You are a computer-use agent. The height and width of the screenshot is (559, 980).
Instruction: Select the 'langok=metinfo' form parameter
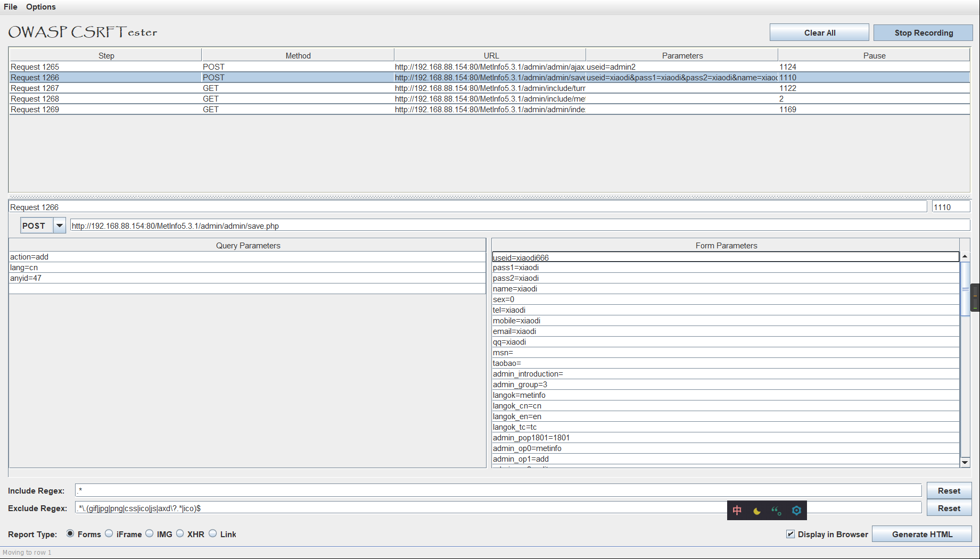(726, 395)
